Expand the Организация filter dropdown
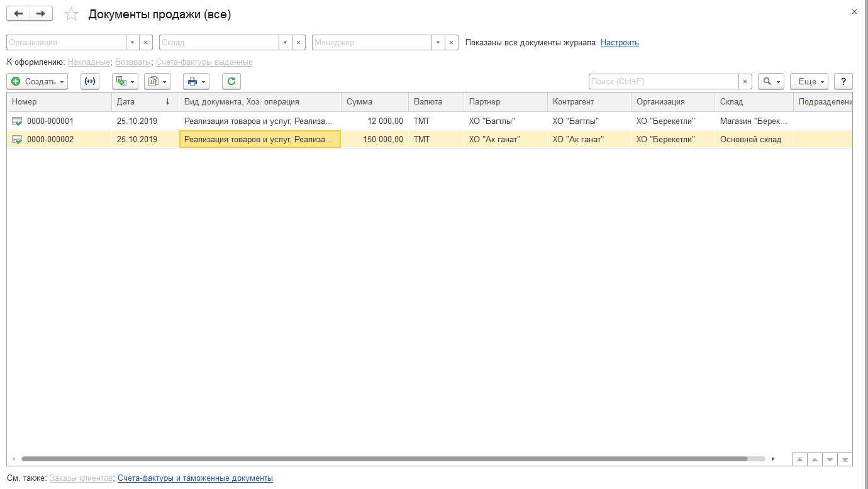 [132, 43]
